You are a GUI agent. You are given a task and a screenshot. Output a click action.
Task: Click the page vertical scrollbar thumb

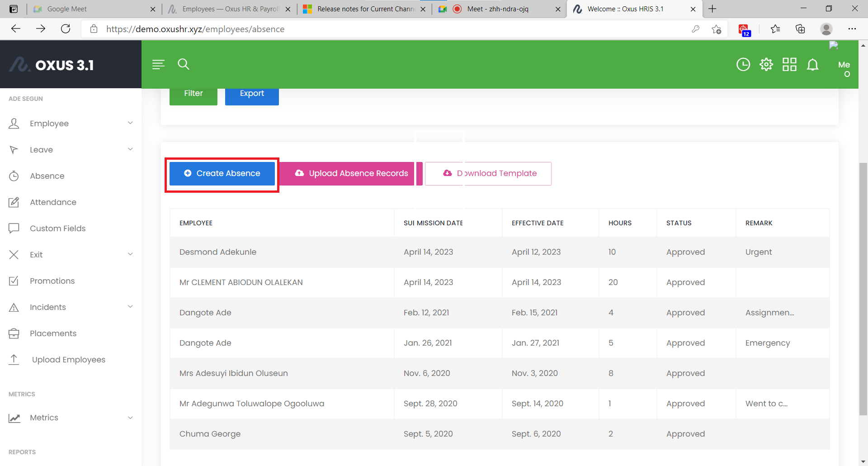(863, 289)
